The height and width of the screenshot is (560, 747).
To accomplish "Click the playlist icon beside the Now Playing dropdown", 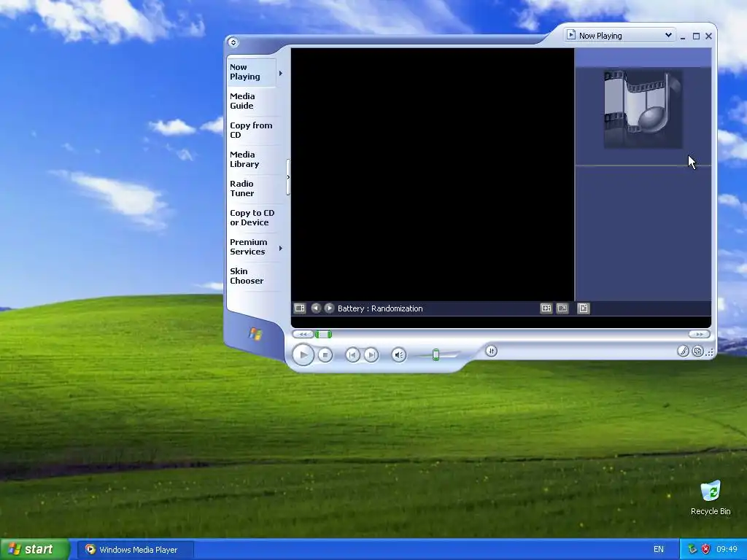I will click(570, 35).
